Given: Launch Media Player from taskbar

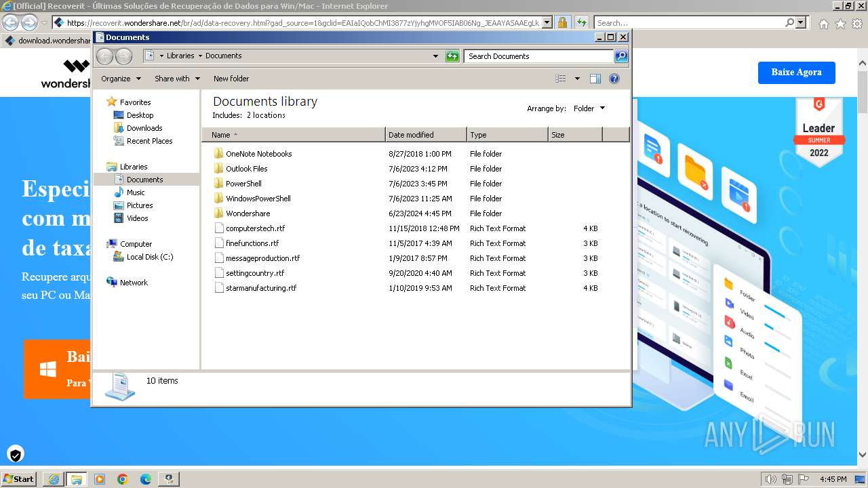Looking at the screenshot, I should click(x=100, y=479).
